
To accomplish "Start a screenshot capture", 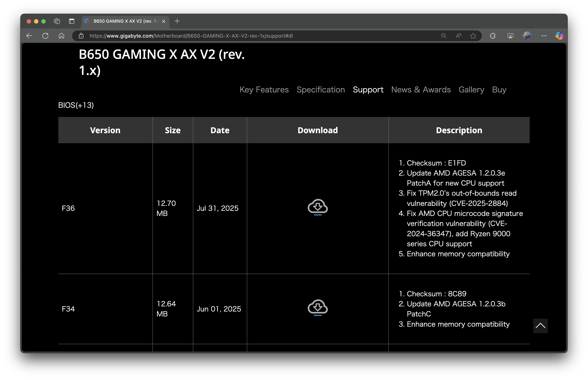I will [510, 36].
